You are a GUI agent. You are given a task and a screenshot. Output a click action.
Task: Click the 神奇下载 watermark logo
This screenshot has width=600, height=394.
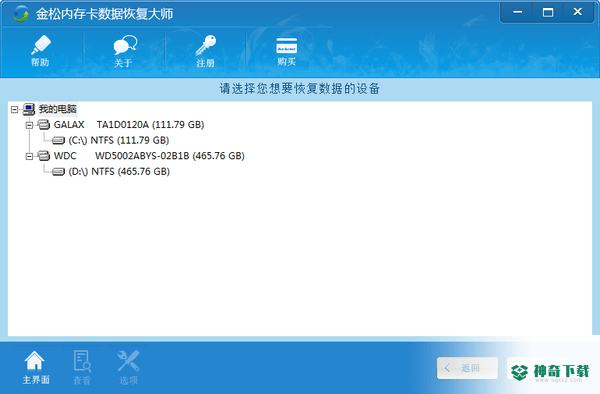click(x=550, y=371)
